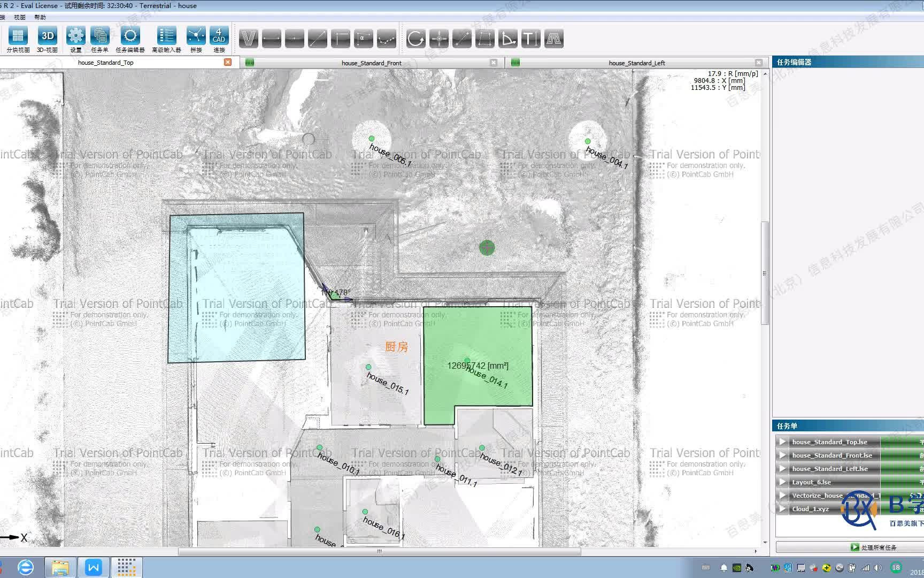Select the area polygon measurement tool
Image resolution: width=924 pixels, height=578 pixels.
485,39
